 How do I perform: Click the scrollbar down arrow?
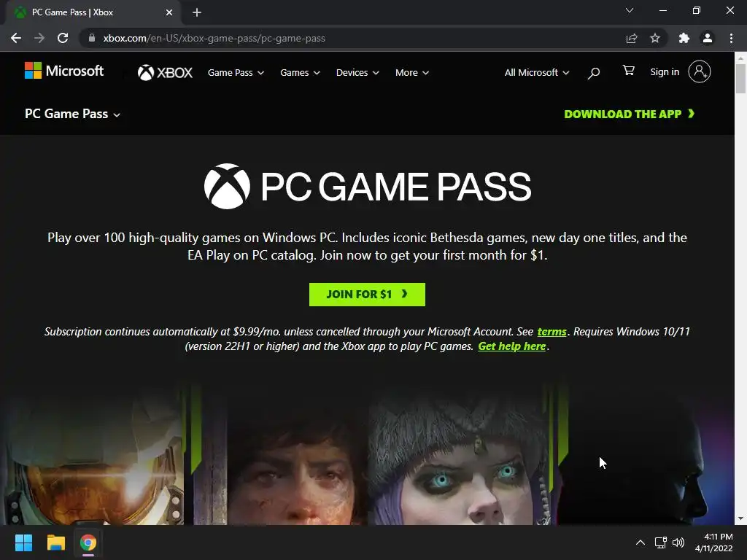click(x=741, y=518)
